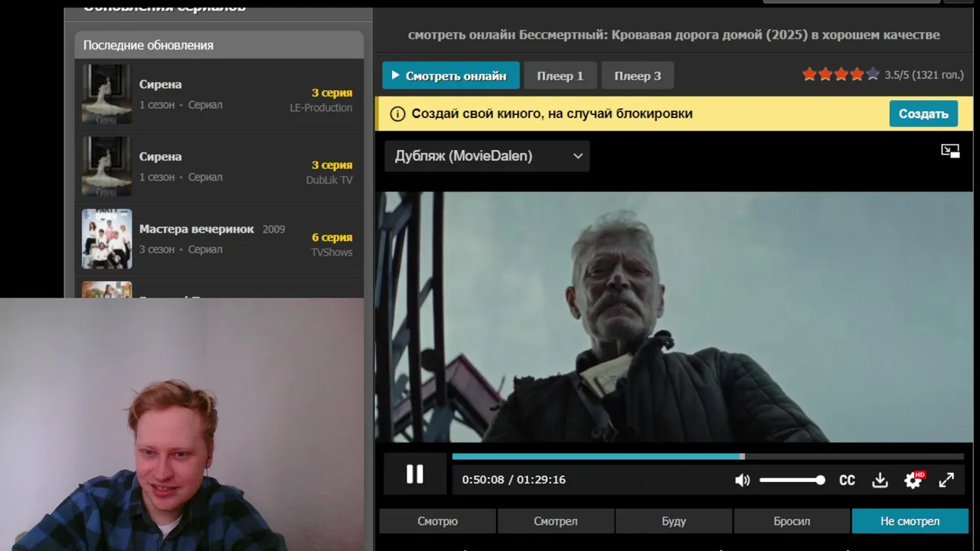Screen dimensions: 980x551
Task: Open Сирена DubLik TV episode entry
Action: pyautogui.click(x=219, y=166)
